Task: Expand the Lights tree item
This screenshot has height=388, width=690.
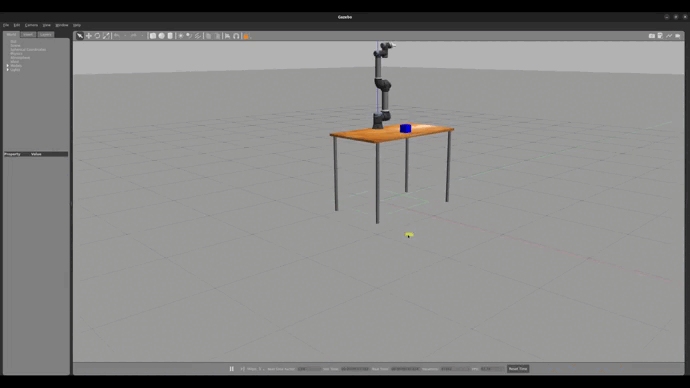Action: point(7,70)
